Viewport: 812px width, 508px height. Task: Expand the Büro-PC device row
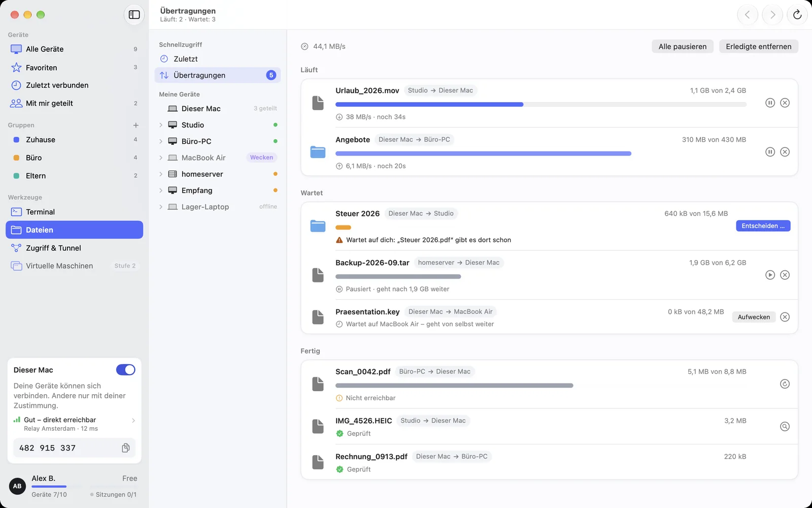161,141
